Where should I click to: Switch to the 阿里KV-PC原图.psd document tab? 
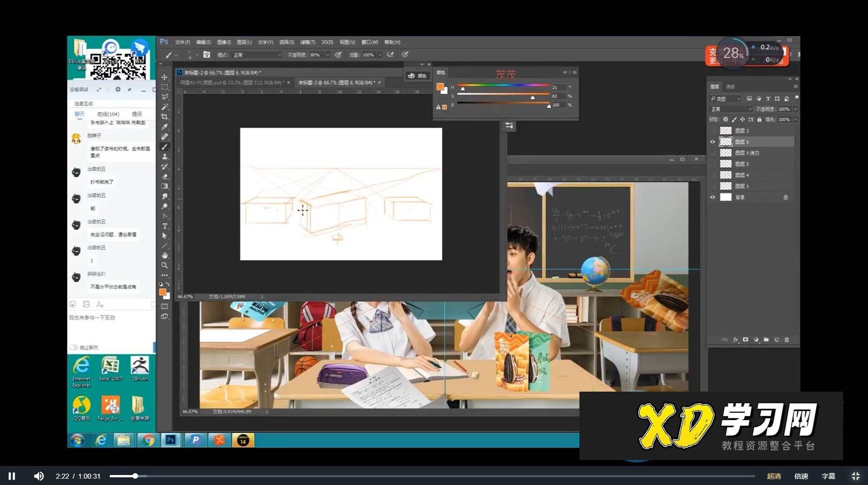(231, 82)
